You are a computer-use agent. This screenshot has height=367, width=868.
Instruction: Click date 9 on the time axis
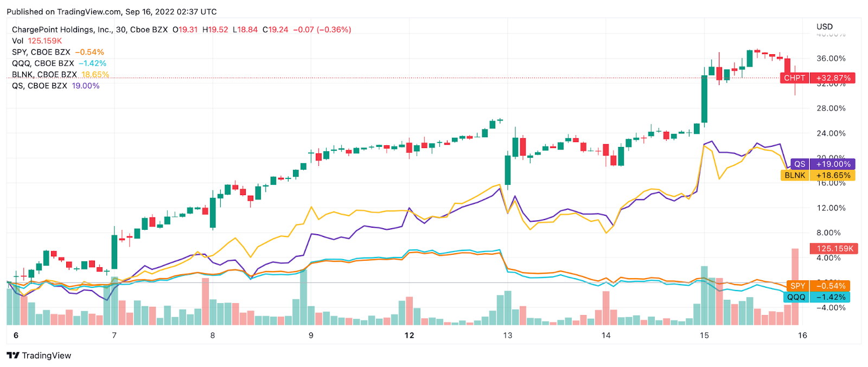coord(311,336)
